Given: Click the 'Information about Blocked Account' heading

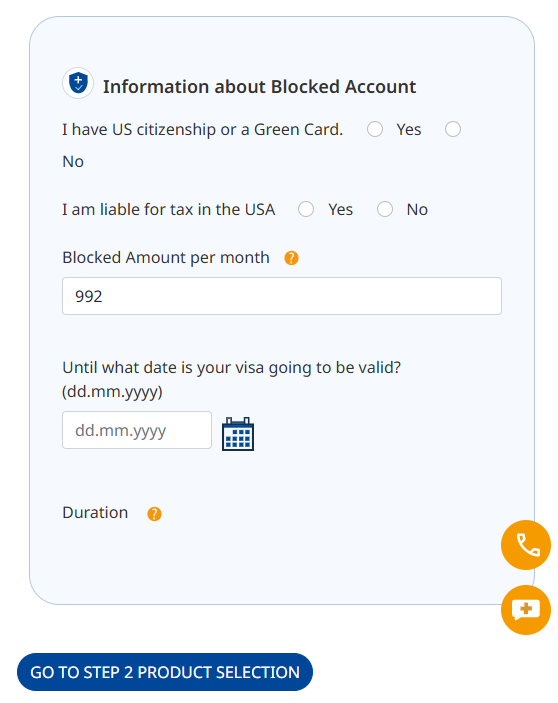Looking at the screenshot, I should tap(260, 87).
